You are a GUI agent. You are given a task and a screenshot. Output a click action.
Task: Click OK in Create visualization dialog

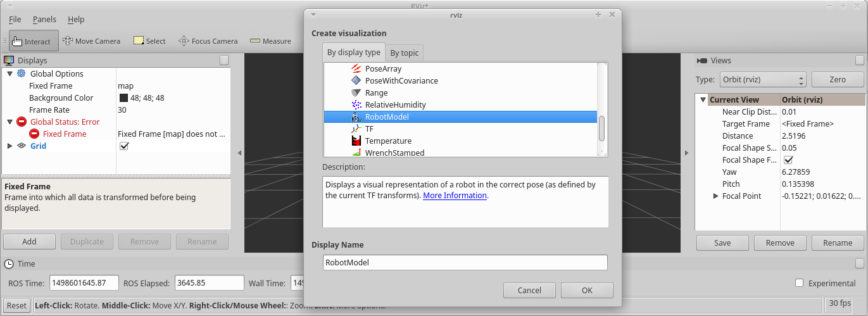click(587, 290)
